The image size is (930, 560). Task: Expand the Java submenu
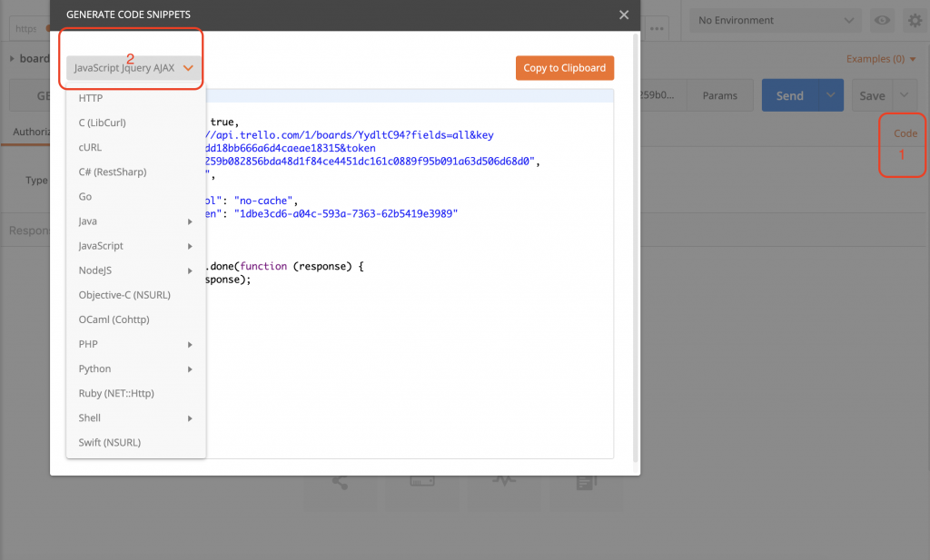(190, 221)
